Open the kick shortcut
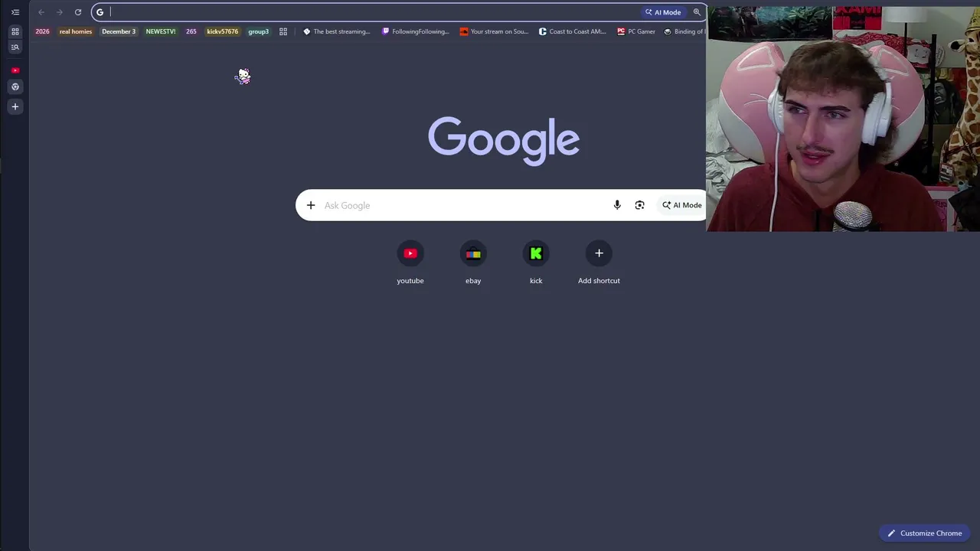980x551 pixels. point(536,263)
